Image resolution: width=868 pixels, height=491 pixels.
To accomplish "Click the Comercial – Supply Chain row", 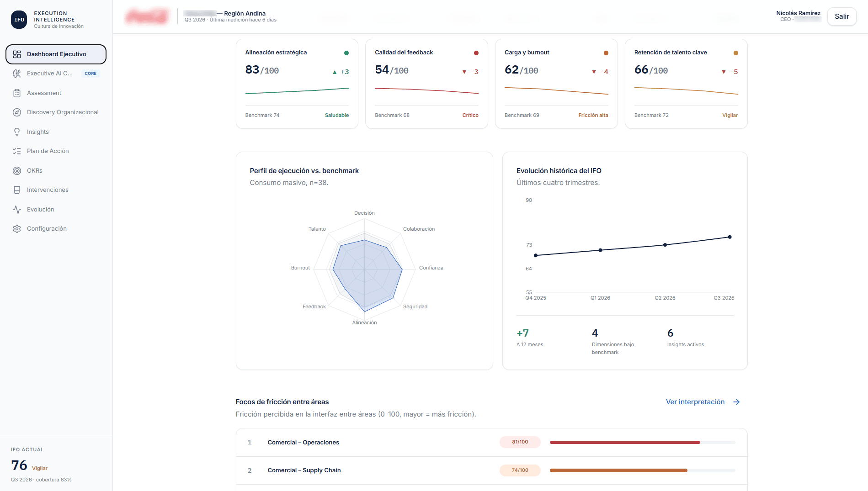I will pos(491,470).
